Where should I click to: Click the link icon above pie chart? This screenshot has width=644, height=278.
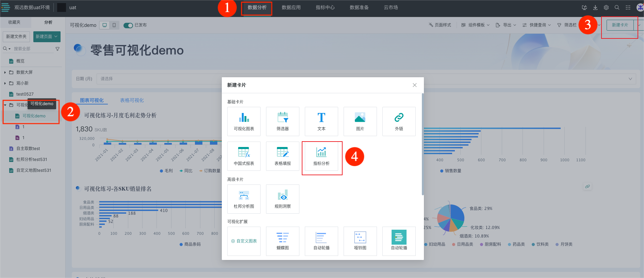[x=588, y=186]
